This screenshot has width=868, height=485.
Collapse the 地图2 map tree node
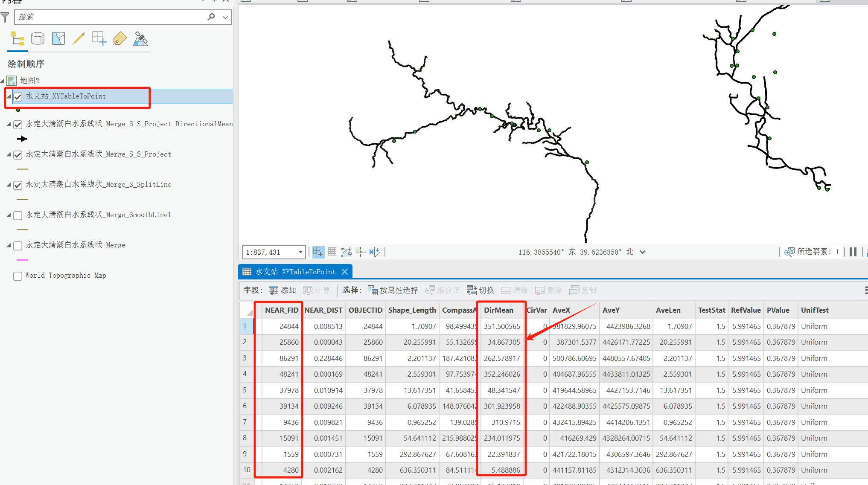(3, 81)
